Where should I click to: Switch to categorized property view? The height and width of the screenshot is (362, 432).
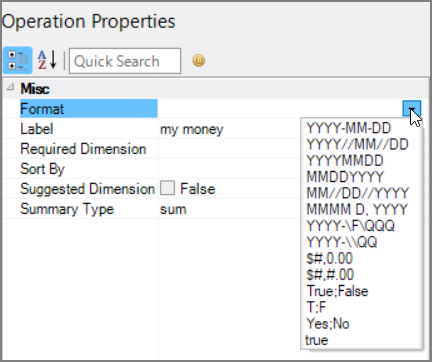(x=18, y=60)
